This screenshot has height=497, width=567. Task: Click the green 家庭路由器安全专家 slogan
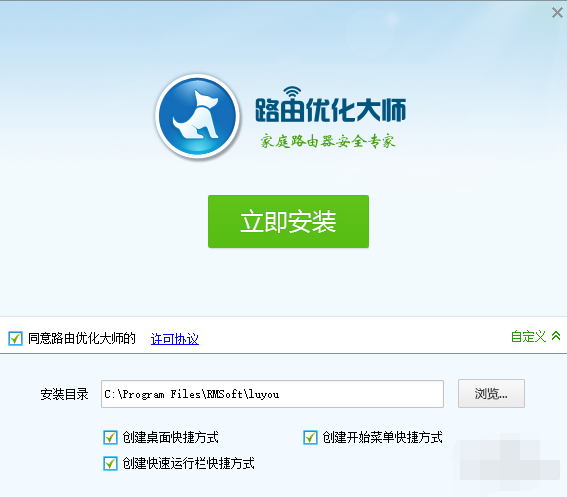tap(328, 141)
